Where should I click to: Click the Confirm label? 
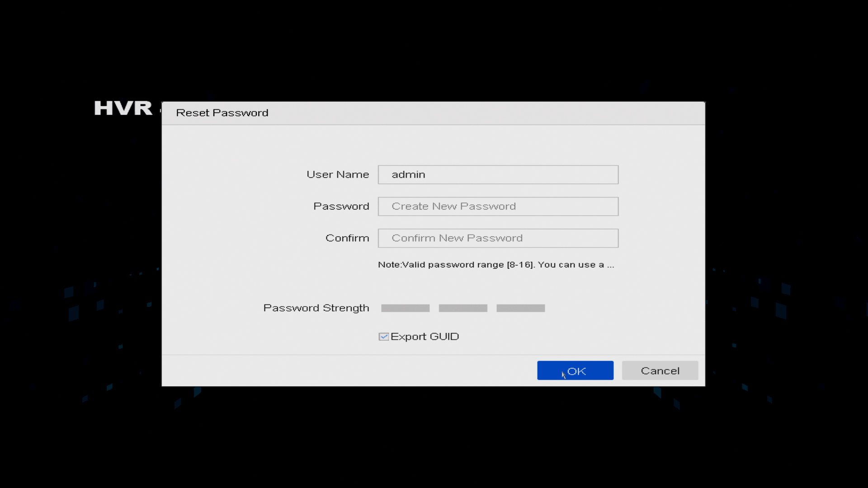(x=347, y=238)
